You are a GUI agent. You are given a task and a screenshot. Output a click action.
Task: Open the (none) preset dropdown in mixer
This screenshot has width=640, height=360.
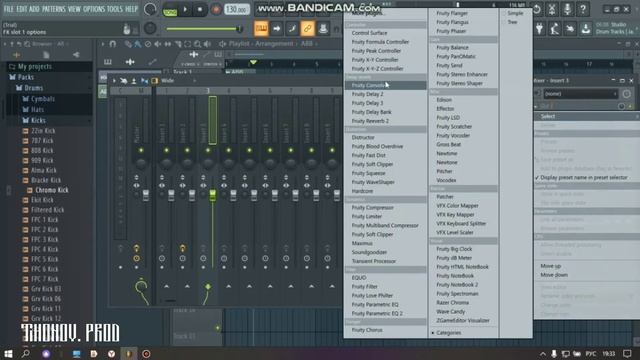[580, 94]
